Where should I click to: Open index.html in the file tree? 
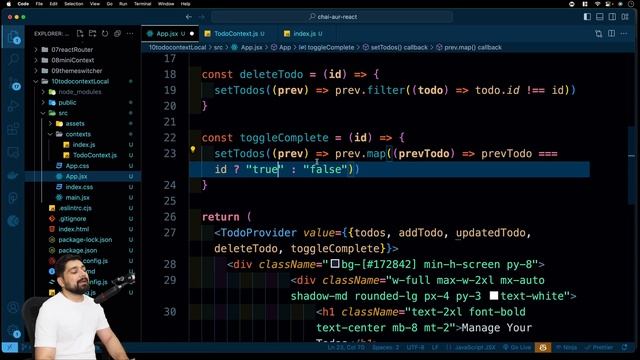coord(73,229)
